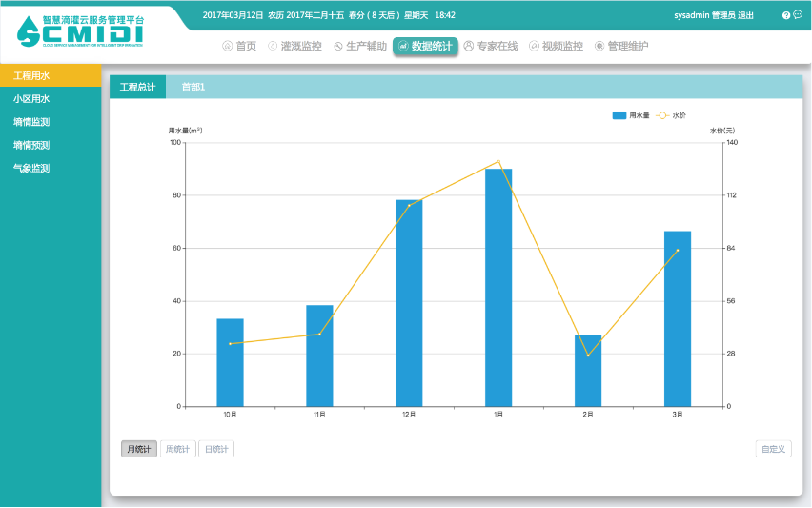Click the 退出 logout link
This screenshot has width=812, height=508.
(x=746, y=15)
